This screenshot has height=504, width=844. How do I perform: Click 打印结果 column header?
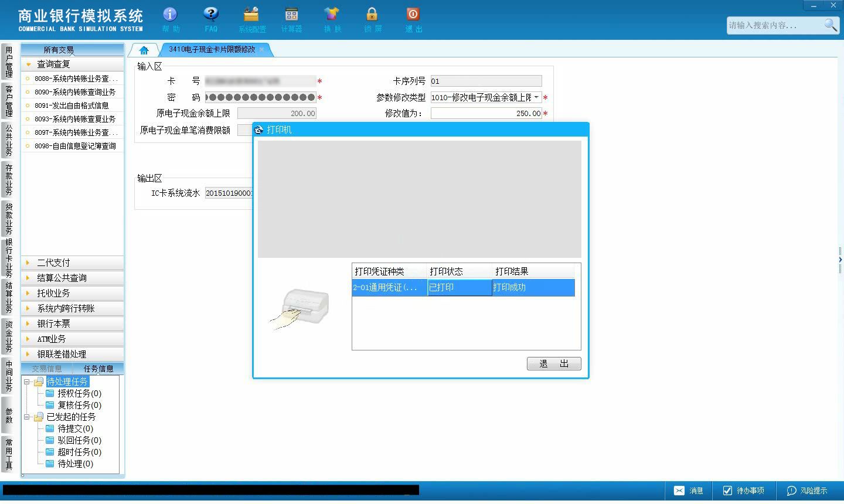pyautogui.click(x=533, y=271)
